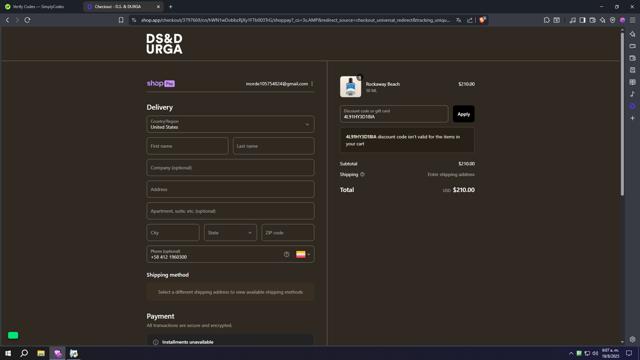Image resolution: width=640 pixels, height=360 pixels.
Task: Apply the discount code
Action: pos(464,114)
